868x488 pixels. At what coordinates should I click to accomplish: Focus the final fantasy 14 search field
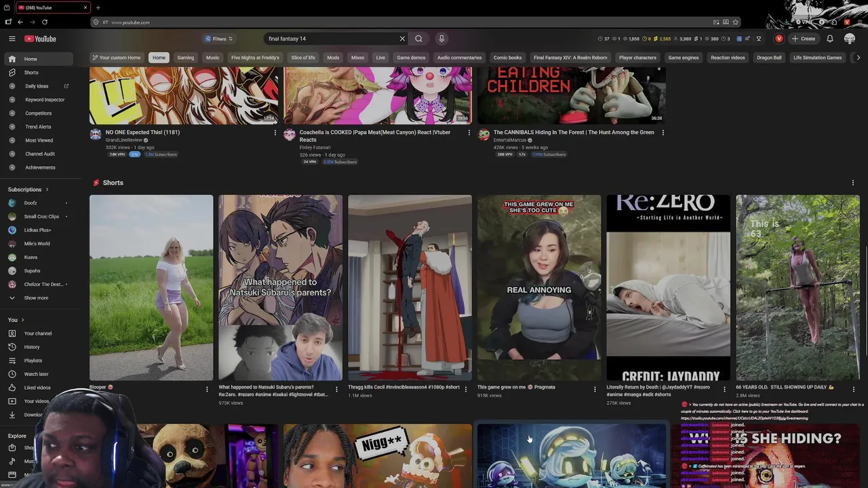point(331,39)
